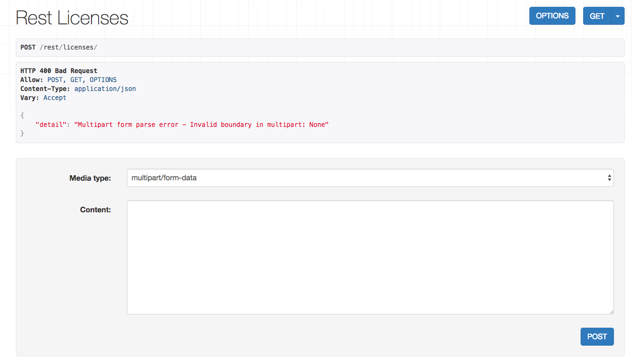Grab the Content textarea resize handle
This screenshot has width=634, height=364.
[x=611, y=312]
